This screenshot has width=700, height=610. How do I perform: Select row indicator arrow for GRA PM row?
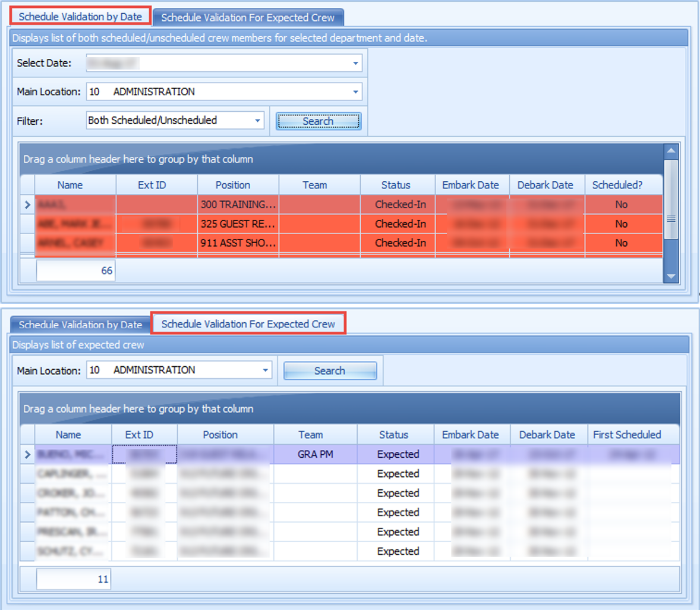28,454
